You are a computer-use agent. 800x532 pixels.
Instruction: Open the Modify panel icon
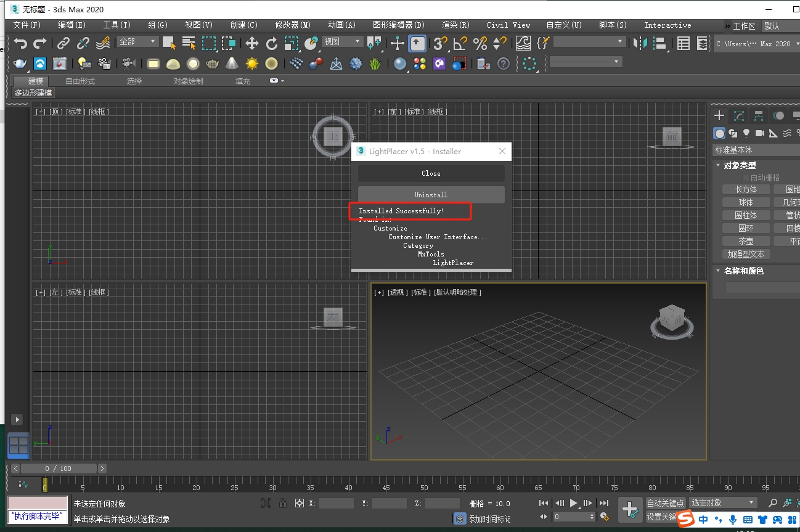pyautogui.click(x=738, y=115)
